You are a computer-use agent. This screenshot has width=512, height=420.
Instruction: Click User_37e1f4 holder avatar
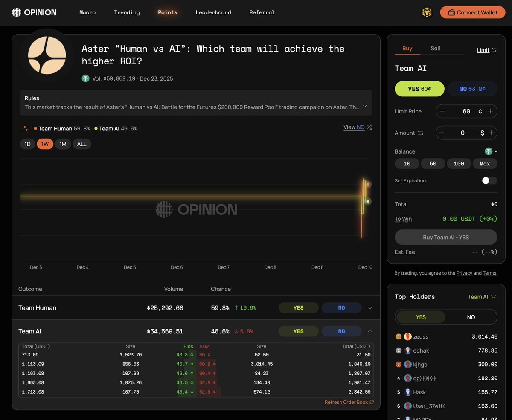pyautogui.click(x=408, y=406)
